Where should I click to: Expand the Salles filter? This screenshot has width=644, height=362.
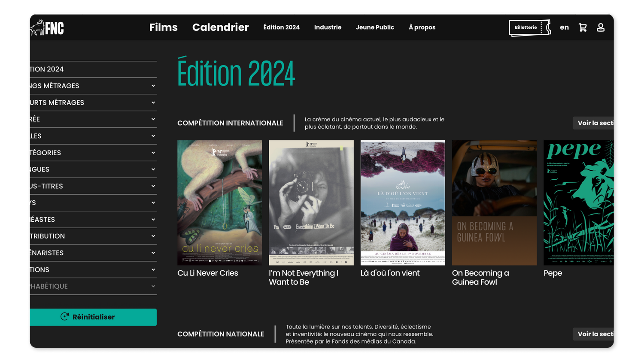pos(93,136)
